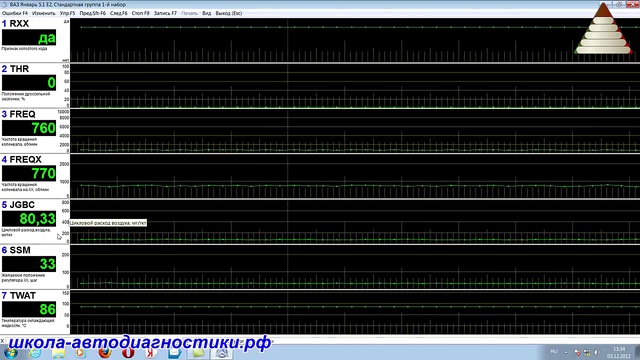Exit via Выход (Esc) menu item
The image size is (640, 360).
(x=229, y=13)
